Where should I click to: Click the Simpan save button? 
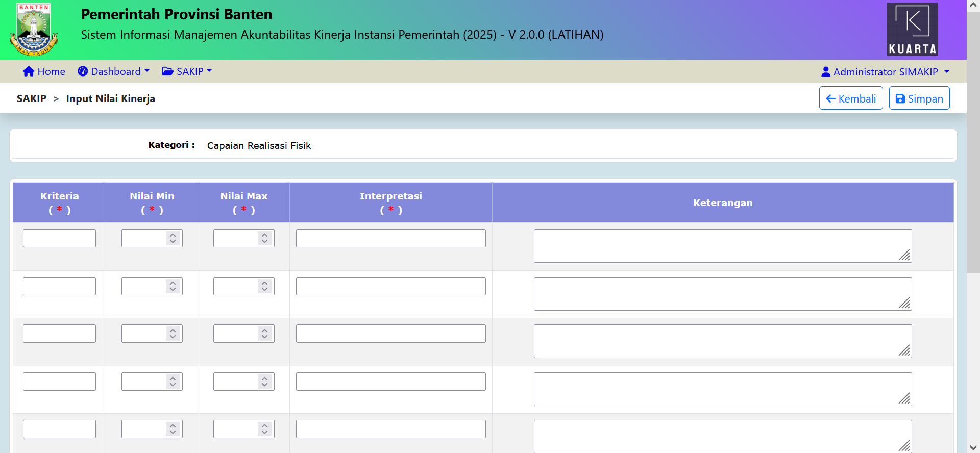point(919,98)
